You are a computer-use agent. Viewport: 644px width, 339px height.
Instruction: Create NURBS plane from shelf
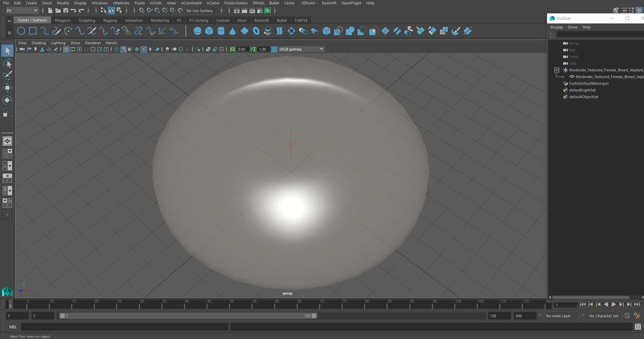pyautogui.click(x=245, y=31)
